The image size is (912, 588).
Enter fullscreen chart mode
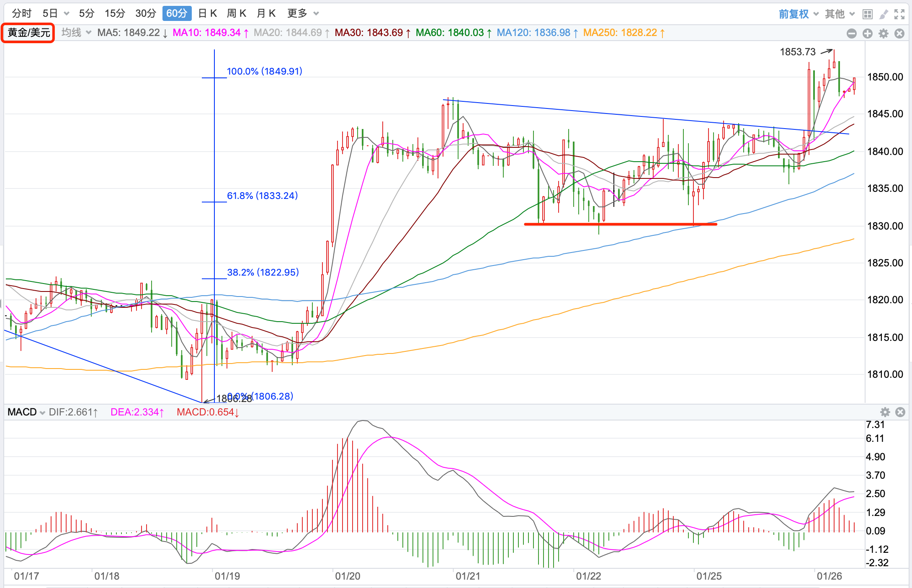899,14
